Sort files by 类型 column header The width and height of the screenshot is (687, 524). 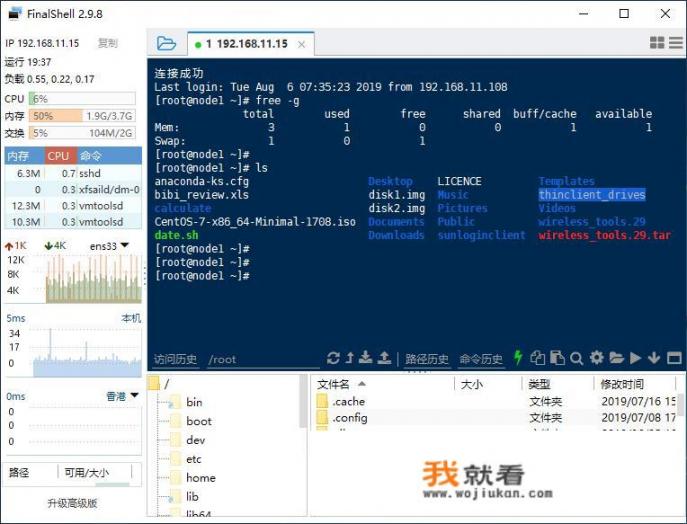(x=557, y=384)
